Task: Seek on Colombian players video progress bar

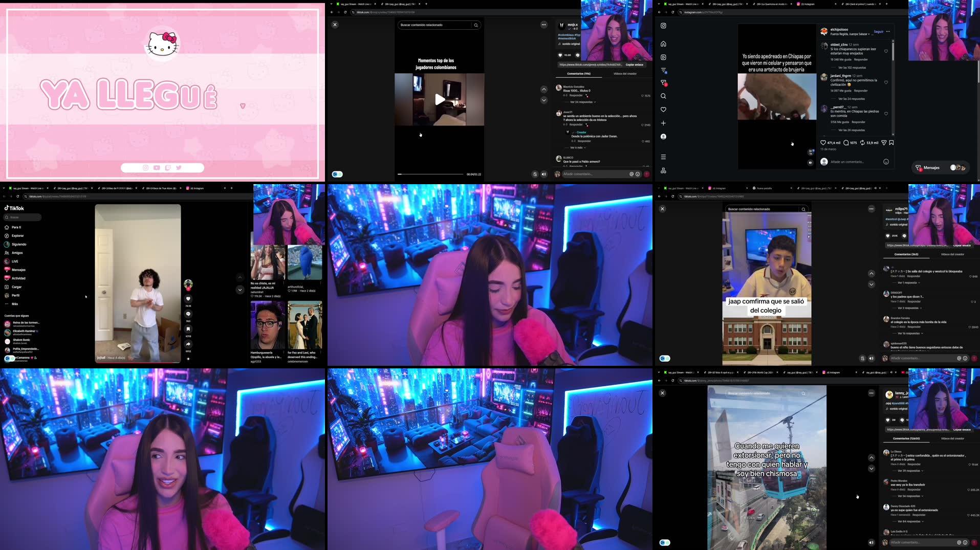Action: click(x=430, y=174)
